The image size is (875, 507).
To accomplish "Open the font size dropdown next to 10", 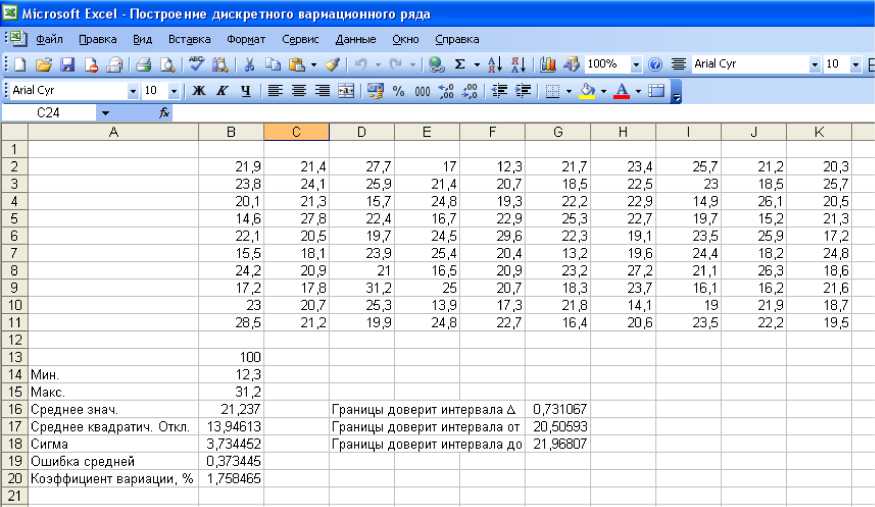I will [x=174, y=91].
